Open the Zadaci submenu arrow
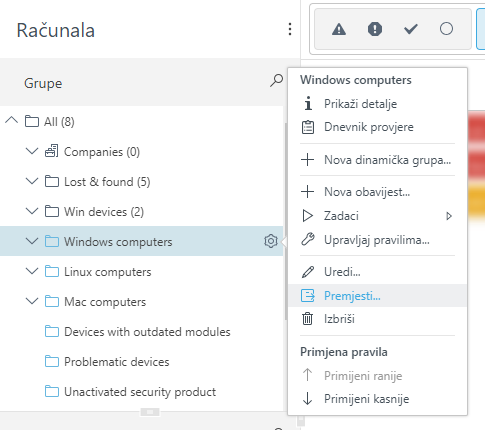485x430 pixels. click(x=449, y=216)
